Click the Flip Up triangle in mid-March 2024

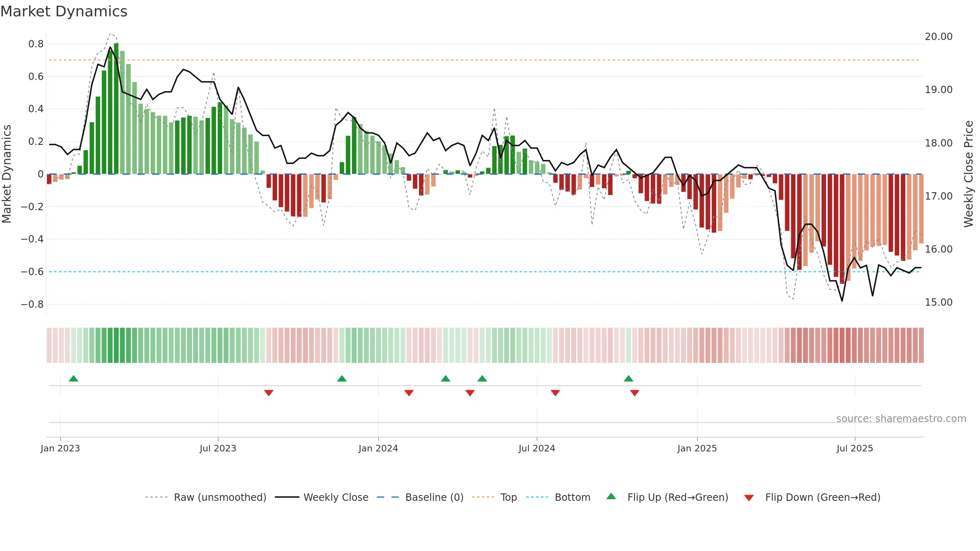tap(445, 379)
